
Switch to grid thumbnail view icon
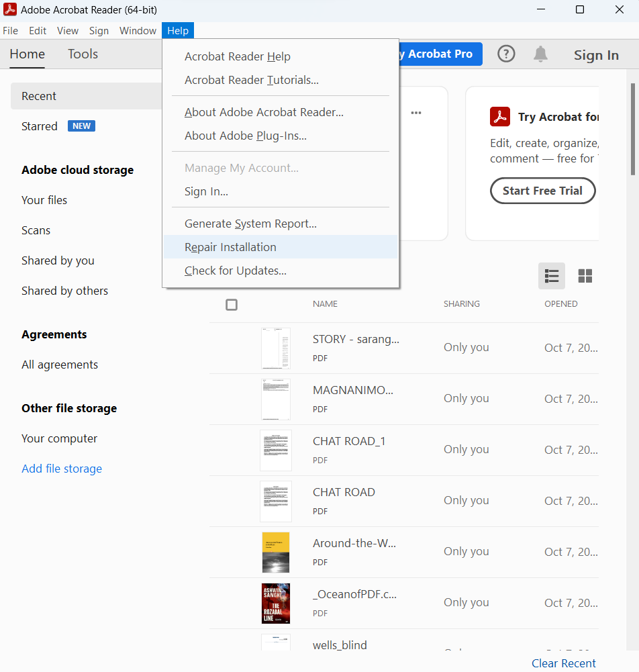(585, 276)
